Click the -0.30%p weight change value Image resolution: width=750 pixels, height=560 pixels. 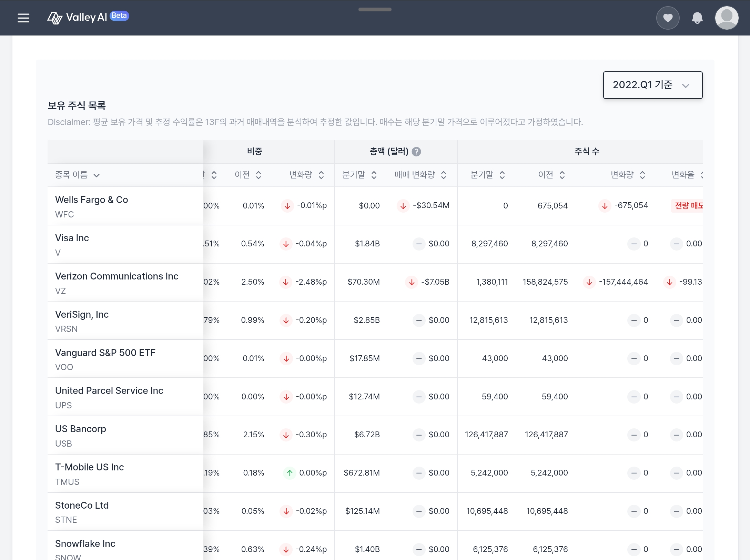[311, 435]
